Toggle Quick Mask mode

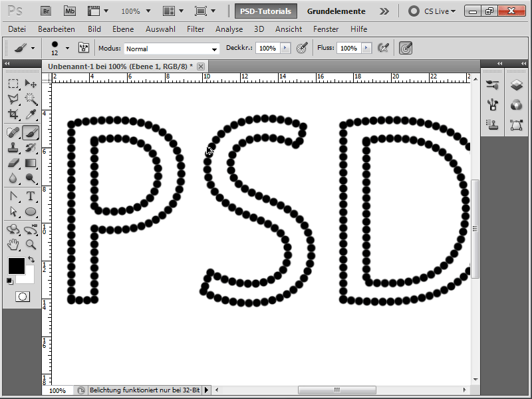(23, 297)
